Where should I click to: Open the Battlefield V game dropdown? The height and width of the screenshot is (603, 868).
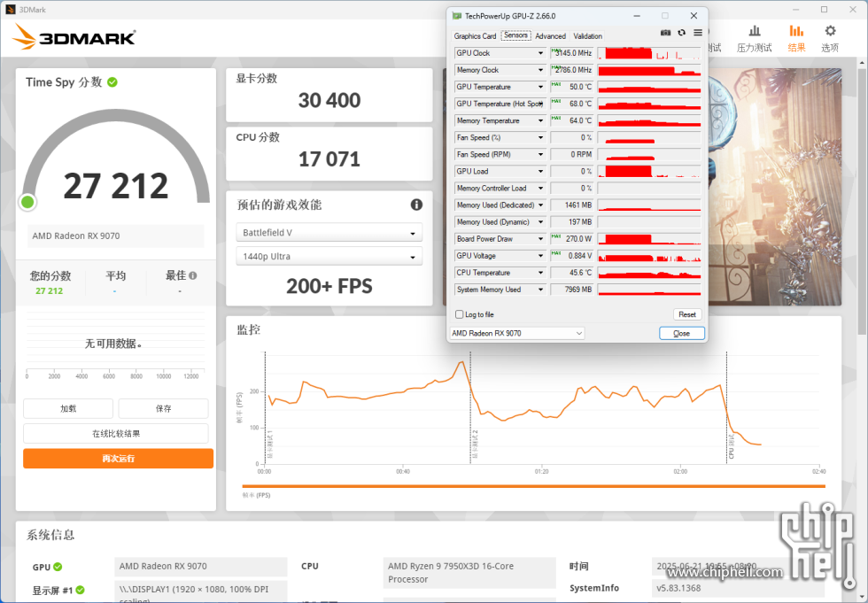click(x=329, y=233)
